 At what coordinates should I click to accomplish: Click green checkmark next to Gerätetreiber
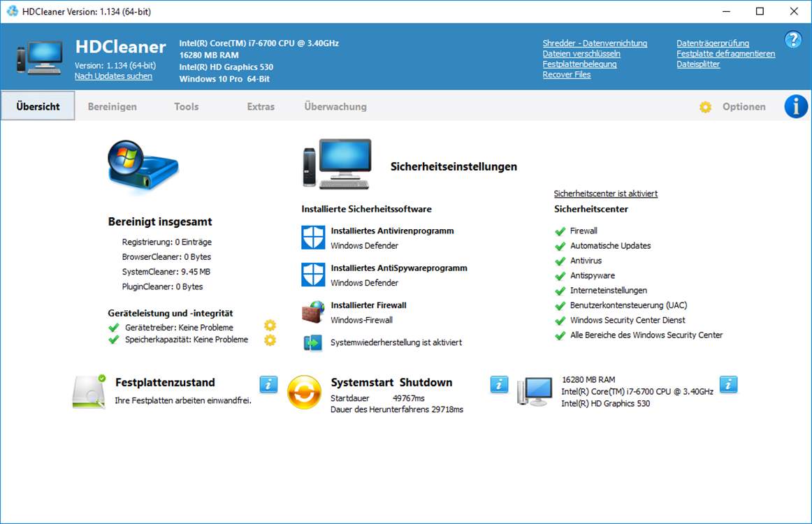113,328
